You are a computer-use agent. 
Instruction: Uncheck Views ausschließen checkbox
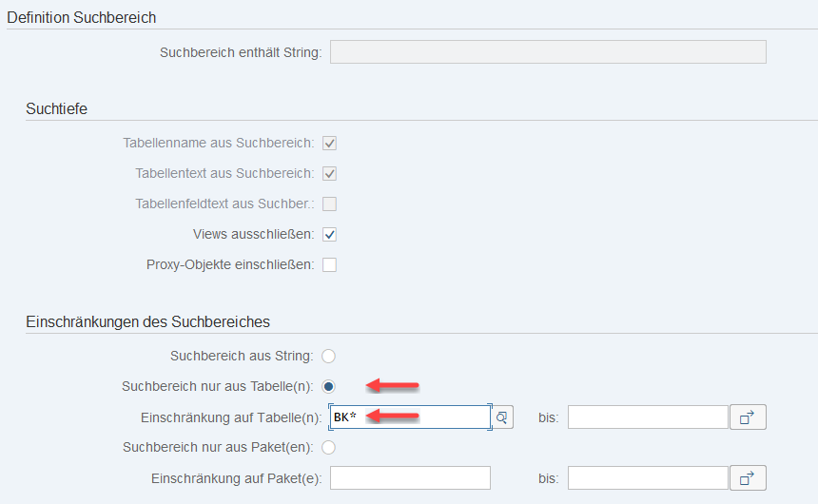[x=330, y=234]
